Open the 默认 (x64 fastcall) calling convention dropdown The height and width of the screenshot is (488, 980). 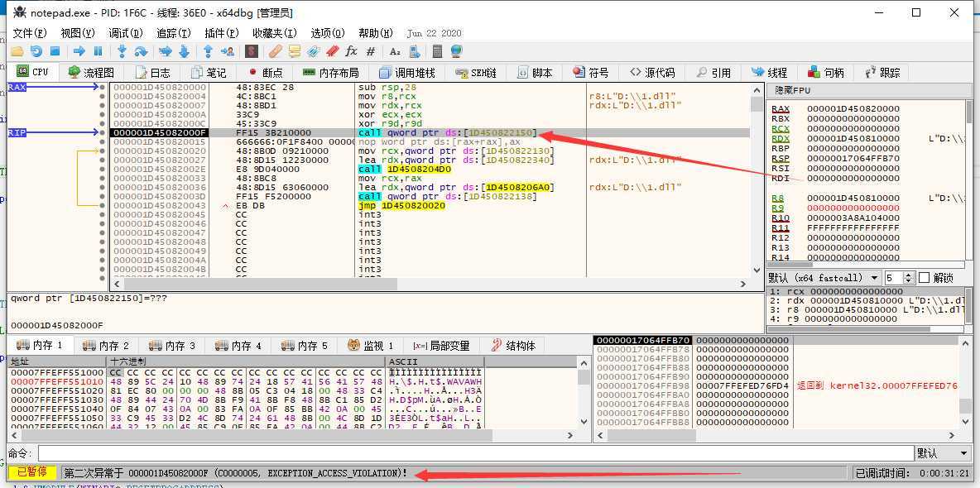(x=824, y=277)
